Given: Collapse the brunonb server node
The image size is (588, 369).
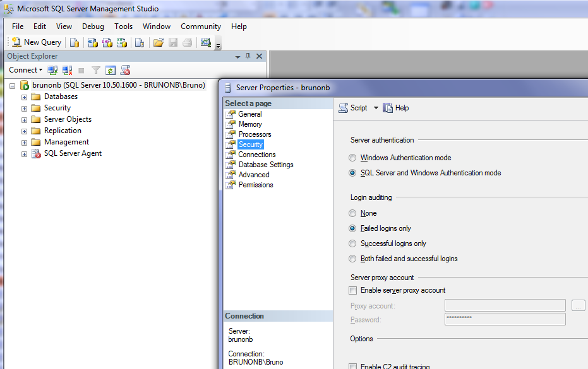Looking at the screenshot, I should pyautogui.click(x=13, y=86).
